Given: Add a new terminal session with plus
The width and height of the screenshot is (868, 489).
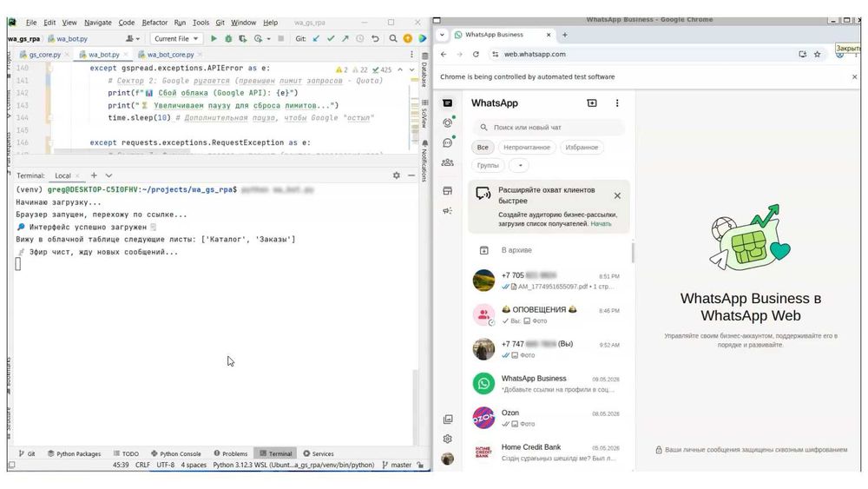Looking at the screenshot, I should pos(94,175).
